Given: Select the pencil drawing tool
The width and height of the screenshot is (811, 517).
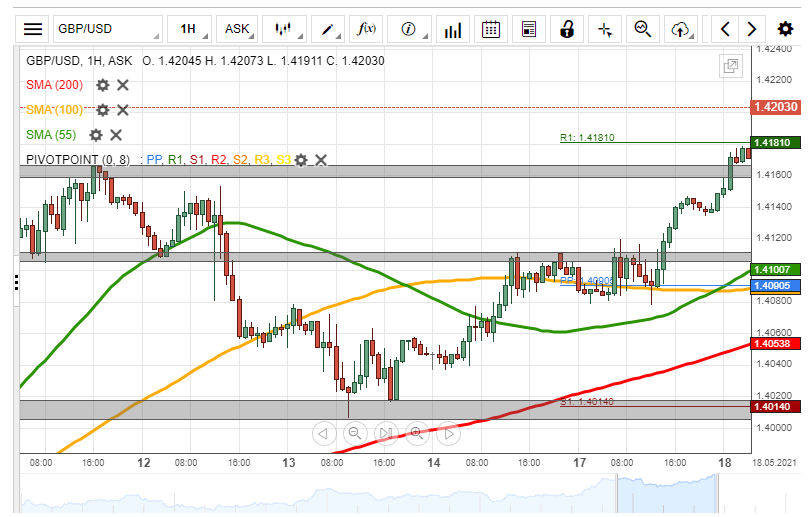Looking at the screenshot, I should click(x=326, y=29).
